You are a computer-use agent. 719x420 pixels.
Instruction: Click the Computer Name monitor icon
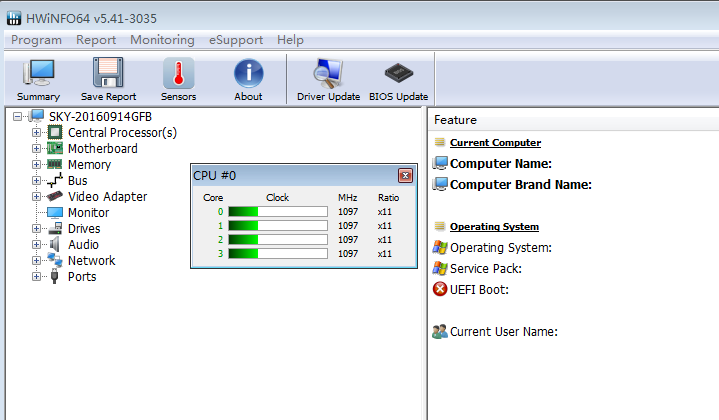click(440, 163)
